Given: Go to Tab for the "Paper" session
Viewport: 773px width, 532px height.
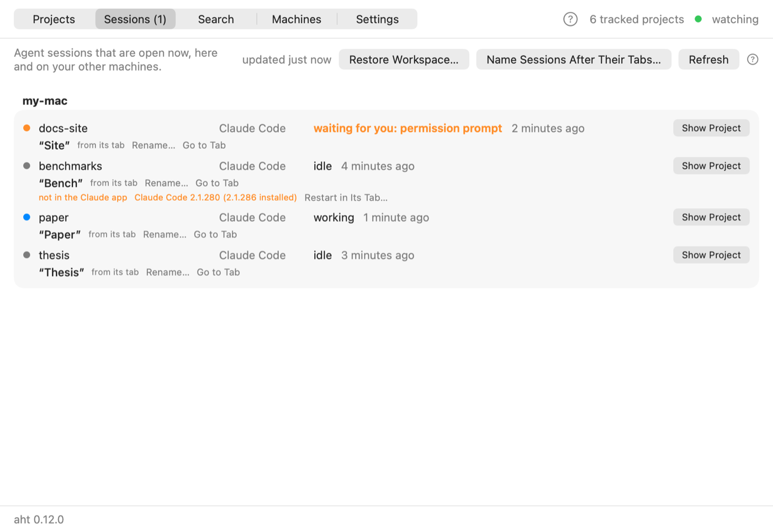Looking at the screenshot, I should (215, 235).
